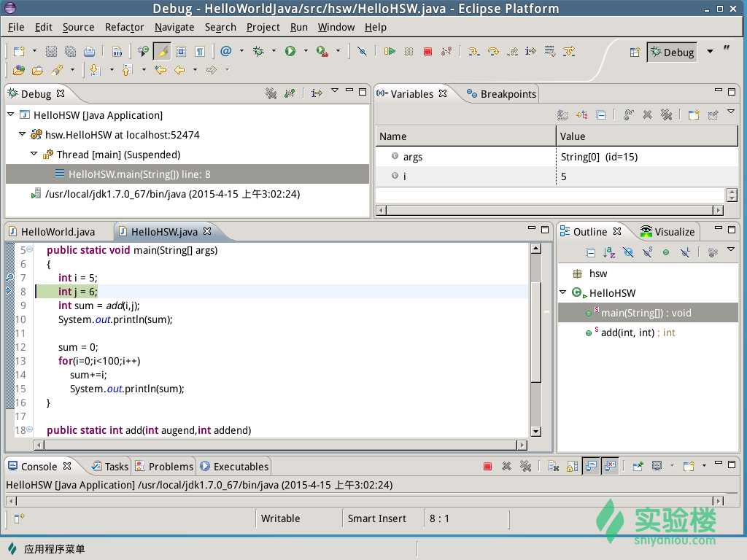This screenshot has height=560, width=747.
Task: Resume execution with green Resume icon
Action: coord(390,51)
